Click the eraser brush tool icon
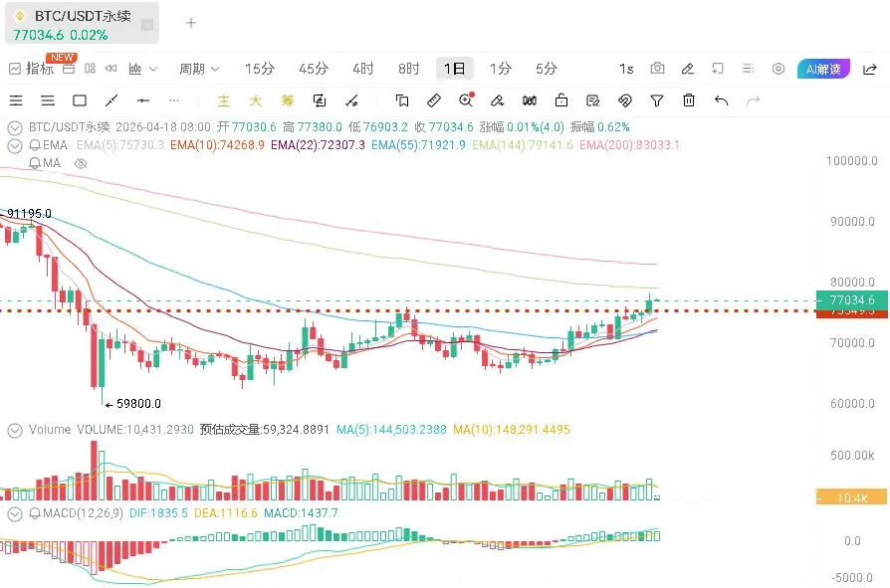The width and height of the screenshot is (890, 588). coord(497,100)
